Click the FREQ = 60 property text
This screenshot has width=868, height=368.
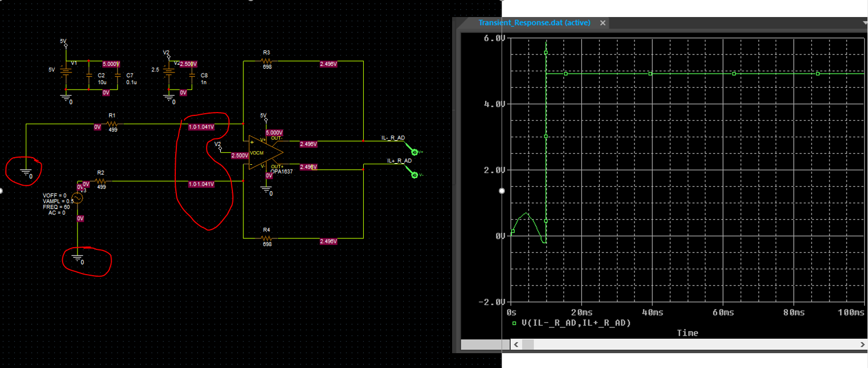56,207
